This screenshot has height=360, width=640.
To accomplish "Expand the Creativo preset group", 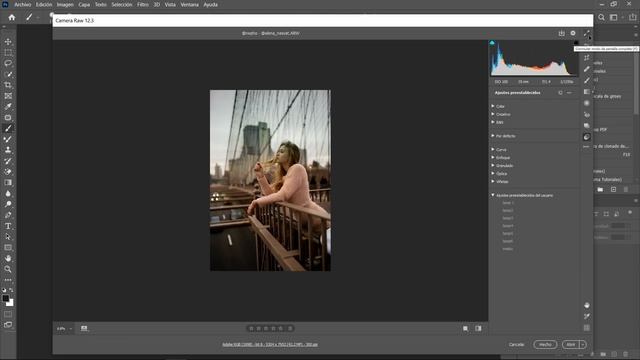I will pos(493,114).
